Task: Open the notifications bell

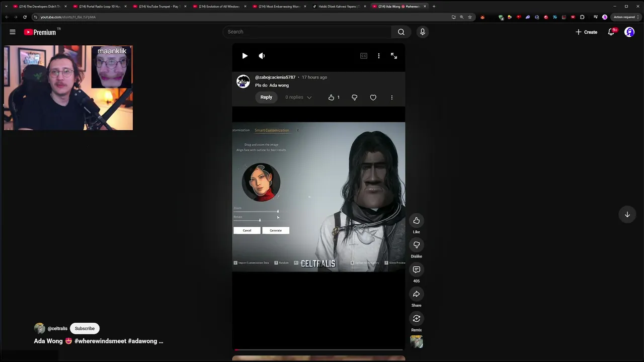Action: point(611,32)
